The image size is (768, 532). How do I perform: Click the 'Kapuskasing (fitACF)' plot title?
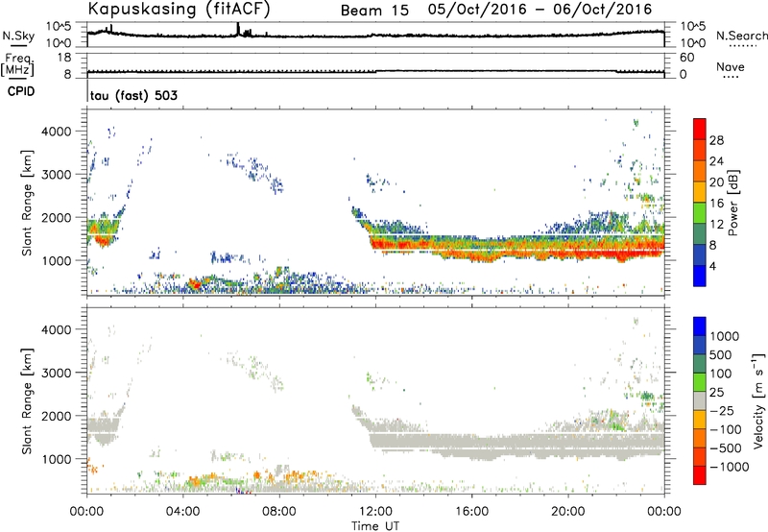click(179, 9)
